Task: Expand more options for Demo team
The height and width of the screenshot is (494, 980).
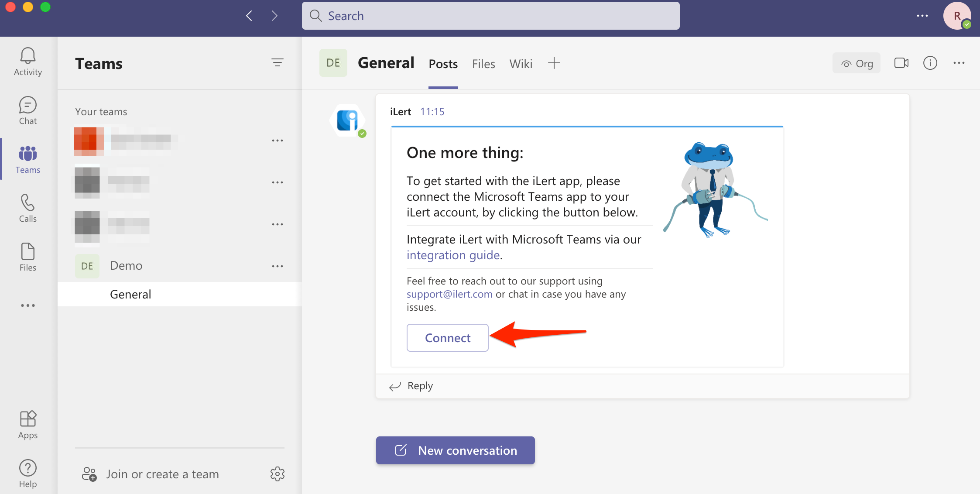Action: tap(277, 266)
